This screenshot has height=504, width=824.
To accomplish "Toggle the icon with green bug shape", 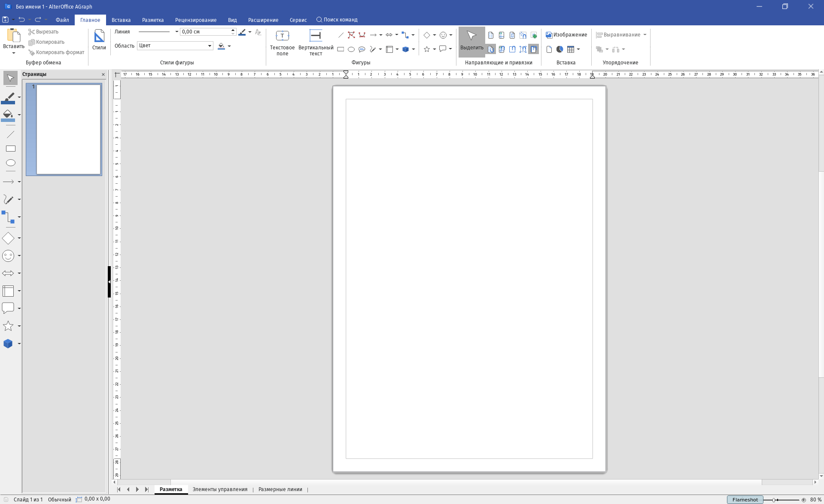I will [x=534, y=35].
